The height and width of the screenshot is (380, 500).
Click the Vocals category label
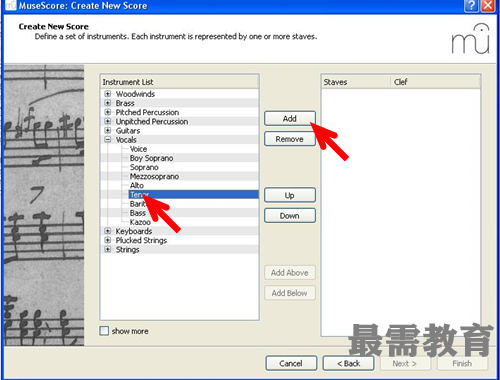click(126, 140)
